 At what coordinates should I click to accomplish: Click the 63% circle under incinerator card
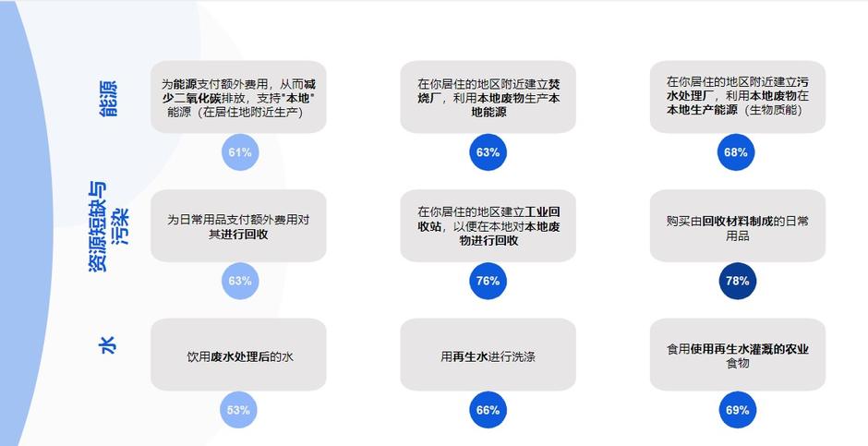[488, 152]
